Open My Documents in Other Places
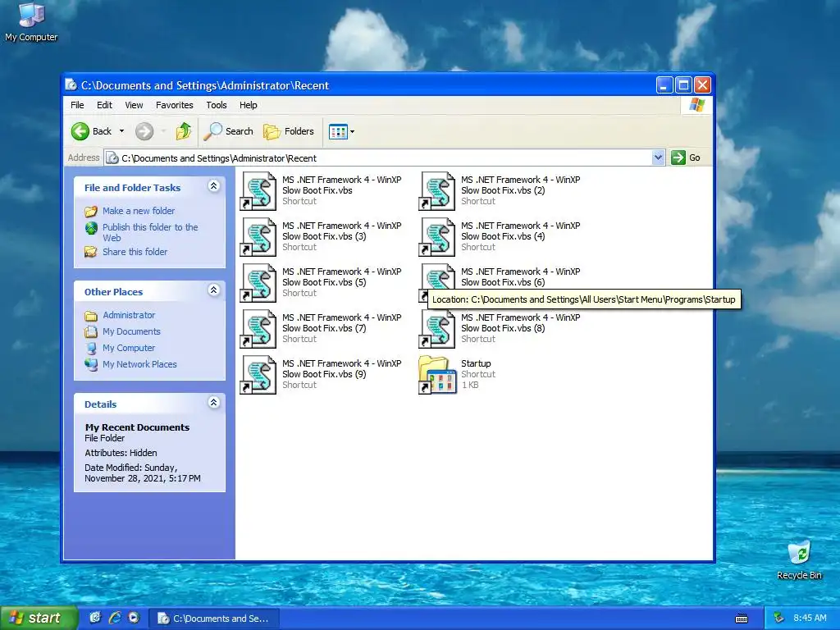Image resolution: width=840 pixels, height=630 pixels. (132, 331)
